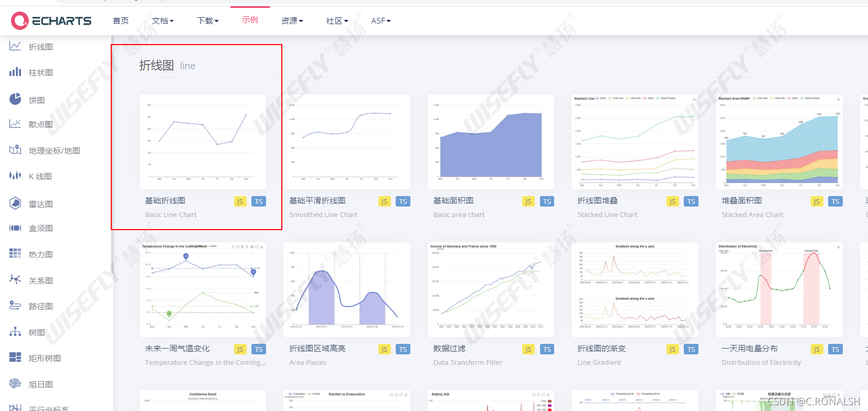This screenshot has width=868, height=411.
Task: Switch to the 示例 examples tab
Action: (250, 20)
